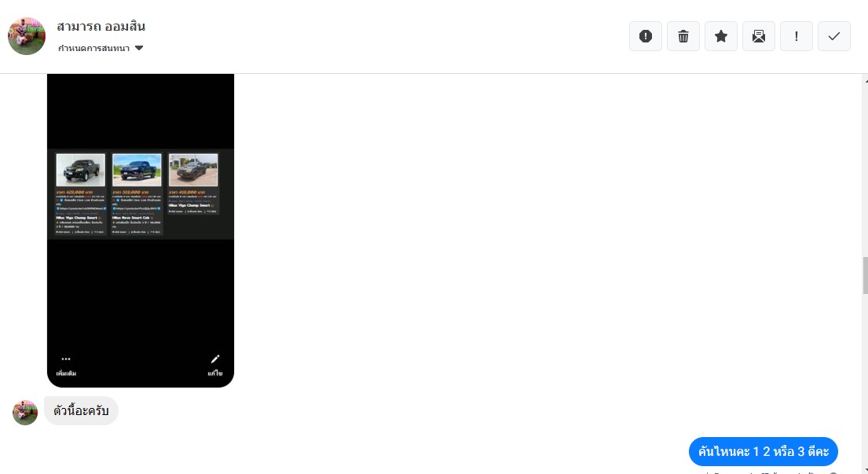Image resolution: width=868 pixels, height=474 pixels.
Task: Click the large profile avatar in header
Action: click(27, 36)
